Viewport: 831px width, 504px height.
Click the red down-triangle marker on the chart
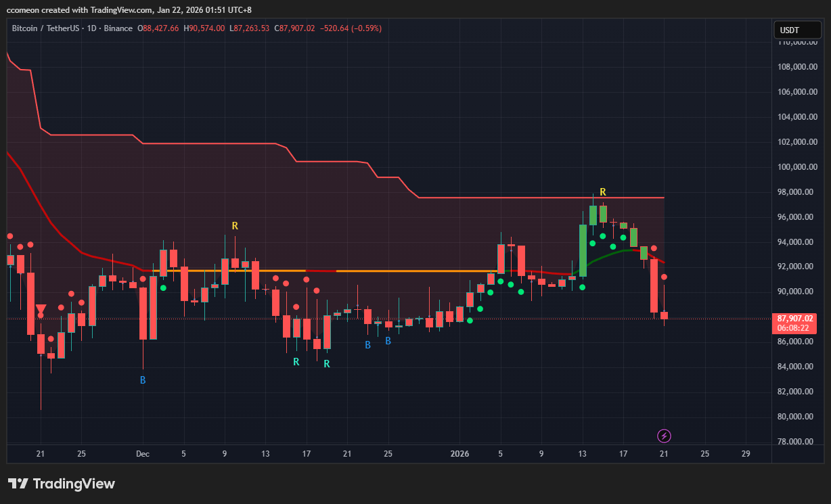(41, 311)
